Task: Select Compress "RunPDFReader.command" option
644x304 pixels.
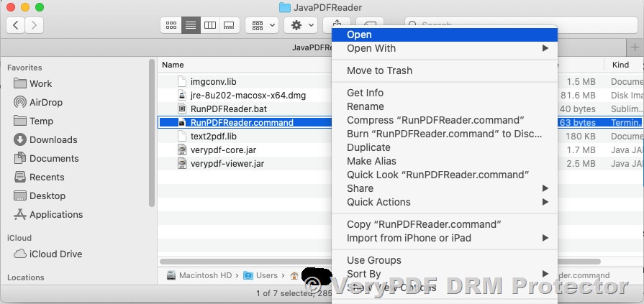Action: pos(435,120)
